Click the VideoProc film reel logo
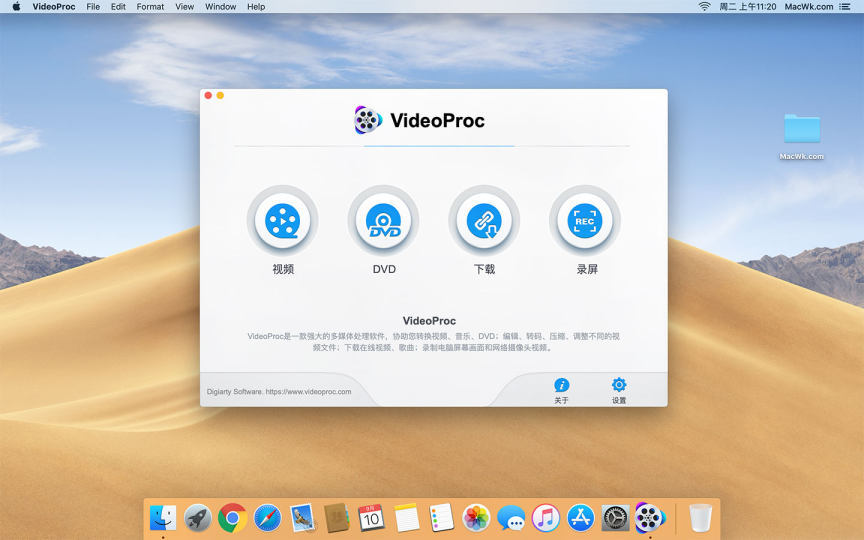This screenshot has width=864, height=540. pos(368,120)
